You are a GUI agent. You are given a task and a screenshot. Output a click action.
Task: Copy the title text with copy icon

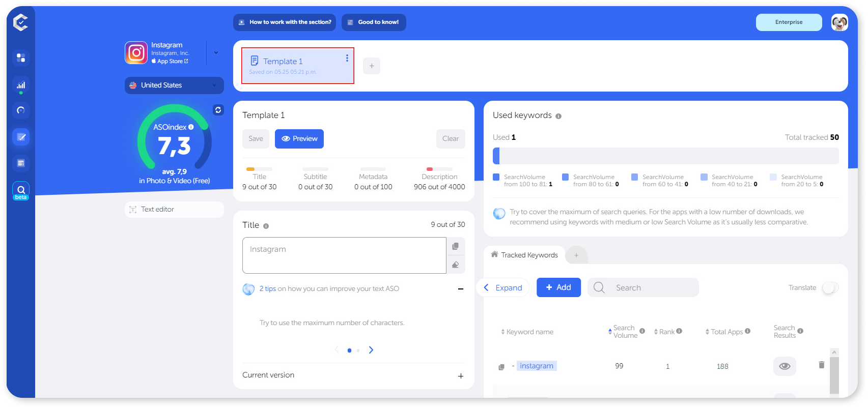click(x=456, y=246)
